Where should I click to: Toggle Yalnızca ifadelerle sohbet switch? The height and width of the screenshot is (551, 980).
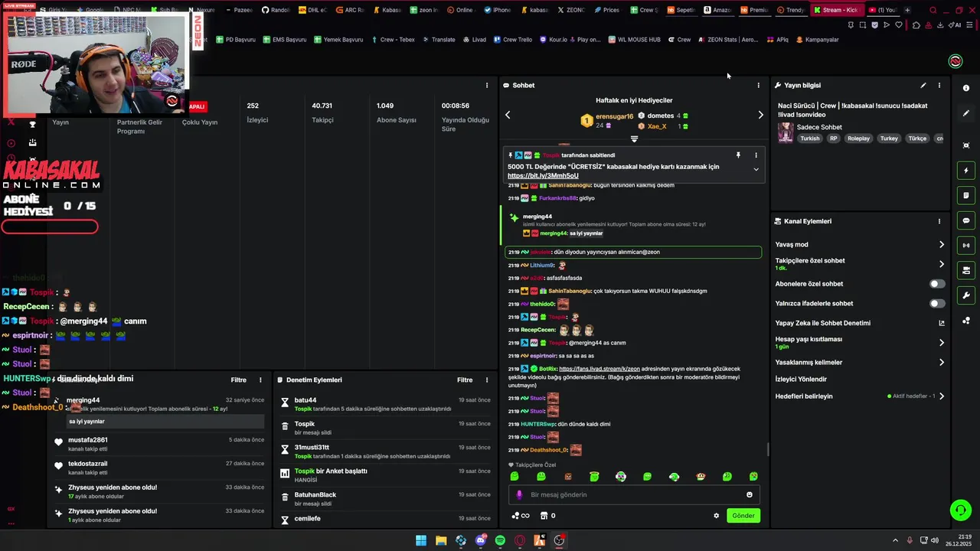pos(936,303)
